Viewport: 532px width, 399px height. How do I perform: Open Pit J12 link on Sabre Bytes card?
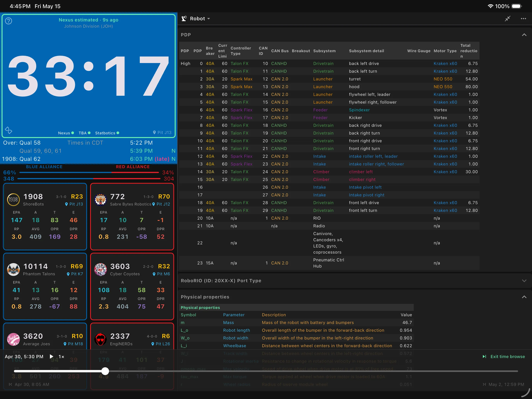161,204
